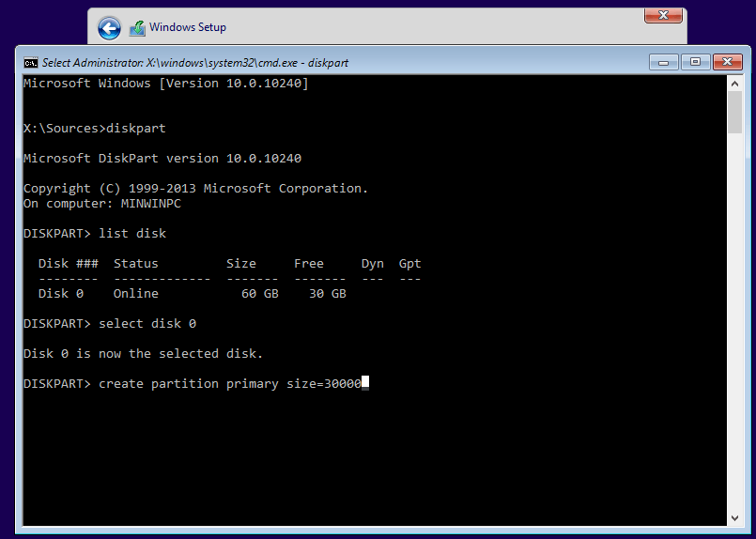
Task: Click the Administrator cmd.exe title bar text
Action: (x=195, y=63)
